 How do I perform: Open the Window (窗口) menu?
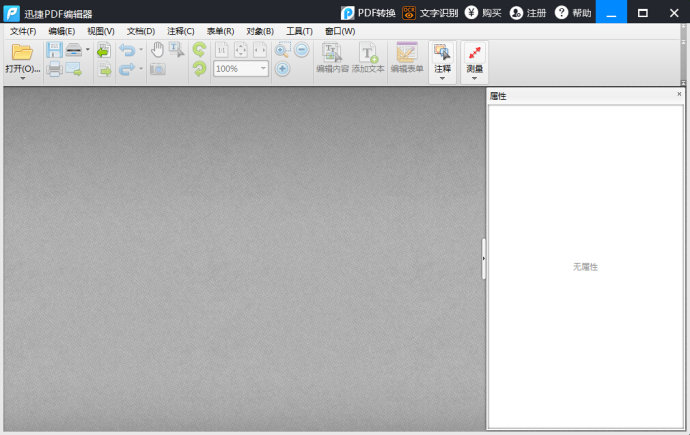point(340,31)
